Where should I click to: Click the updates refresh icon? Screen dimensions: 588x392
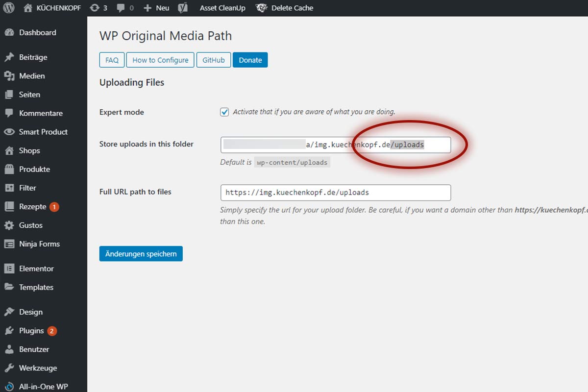point(95,8)
